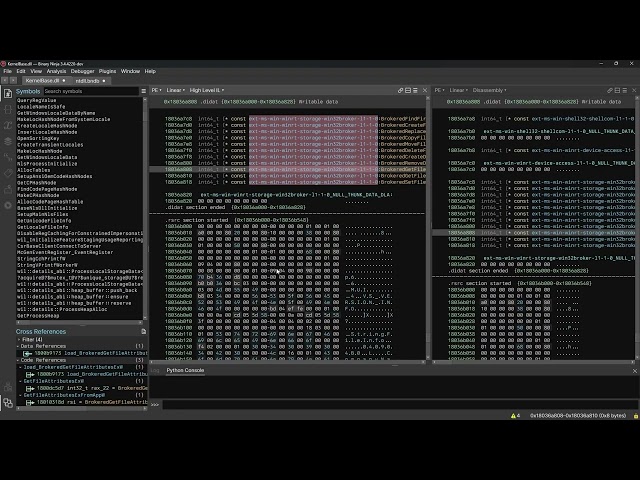The width and height of the screenshot is (640, 480).
Task: Open the Linear view dropdown in left pane
Action: click(x=176, y=90)
